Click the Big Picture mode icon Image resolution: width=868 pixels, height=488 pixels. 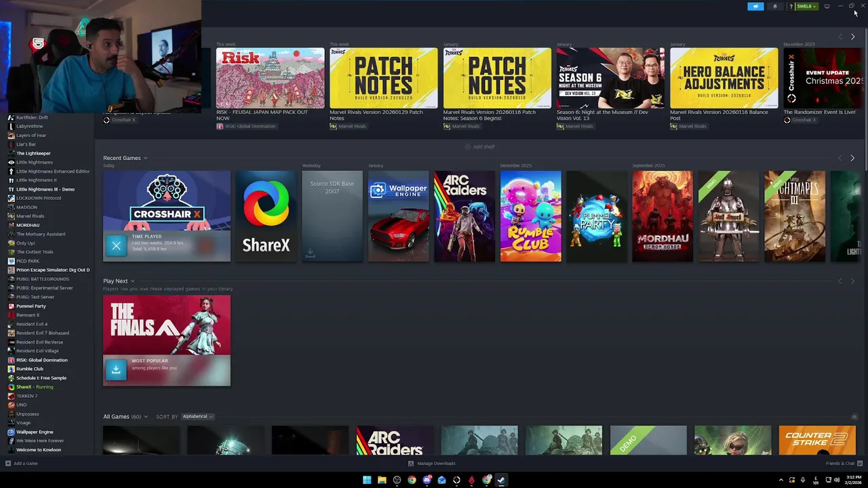[827, 6]
